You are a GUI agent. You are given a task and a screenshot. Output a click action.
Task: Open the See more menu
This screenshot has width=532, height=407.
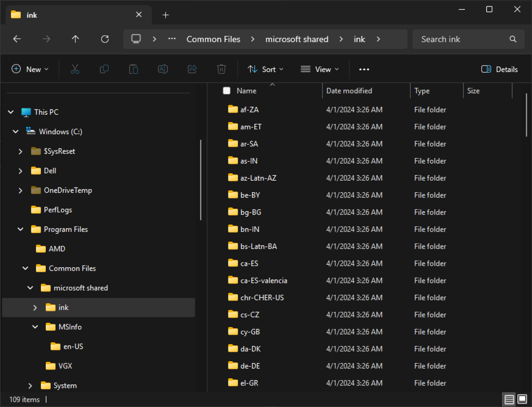click(364, 69)
